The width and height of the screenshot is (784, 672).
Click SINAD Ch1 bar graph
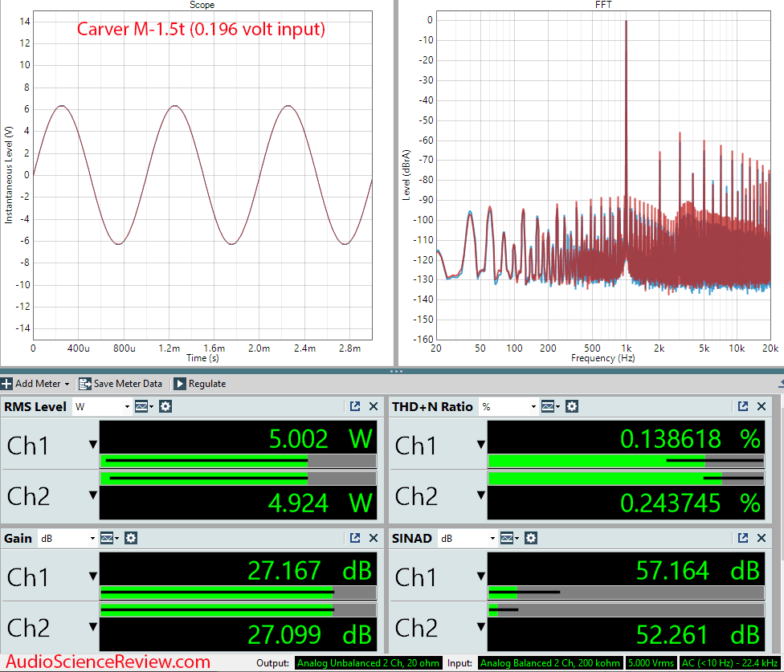(626, 593)
